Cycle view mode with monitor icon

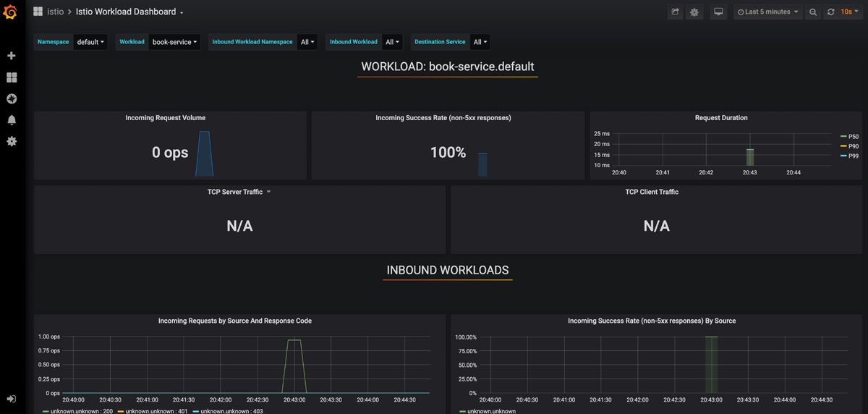tap(718, 12)
